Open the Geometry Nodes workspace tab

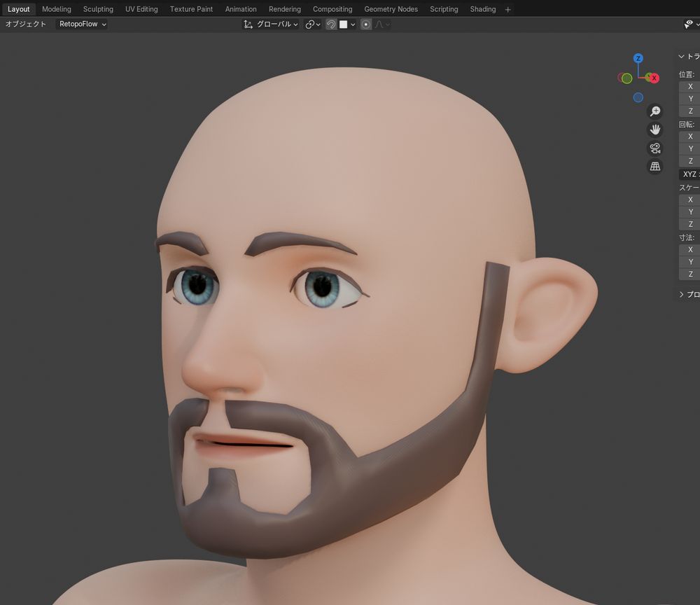[391, 9]
